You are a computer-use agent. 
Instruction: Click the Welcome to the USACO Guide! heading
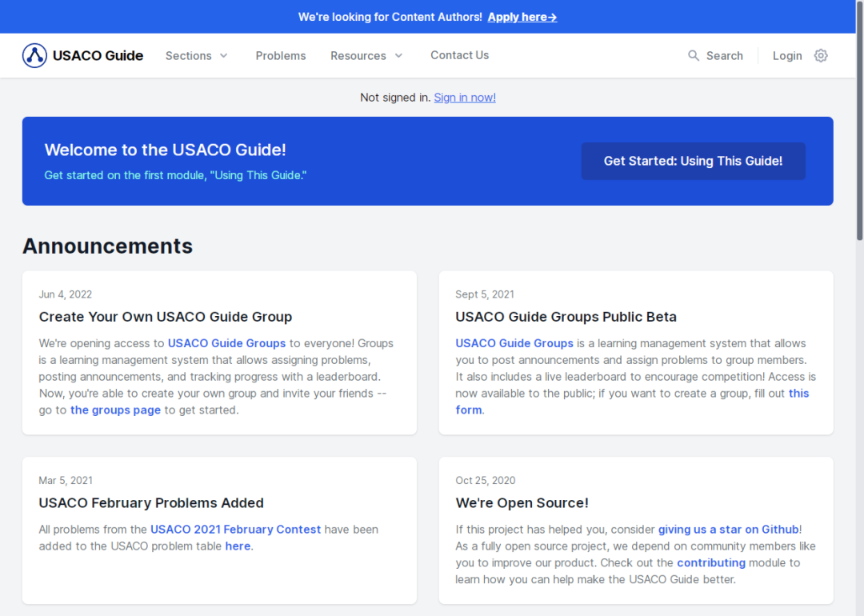[x=165, y=150]
